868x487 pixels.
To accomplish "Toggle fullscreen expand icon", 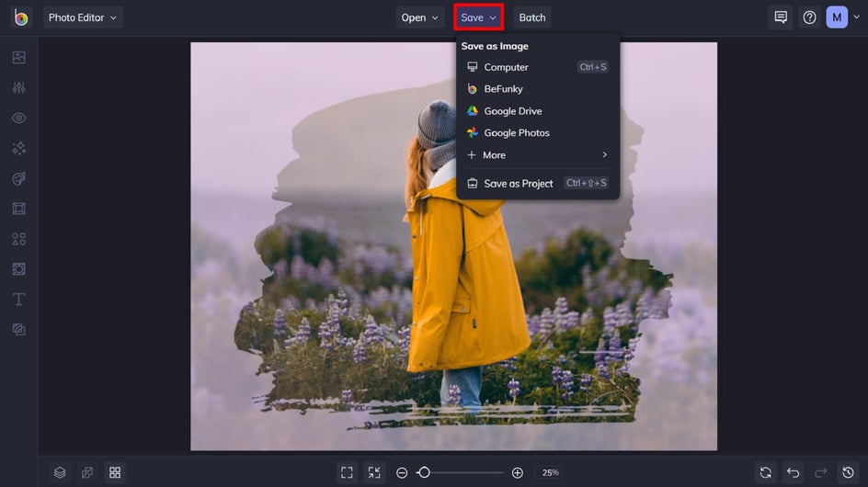I will point(347,472).
